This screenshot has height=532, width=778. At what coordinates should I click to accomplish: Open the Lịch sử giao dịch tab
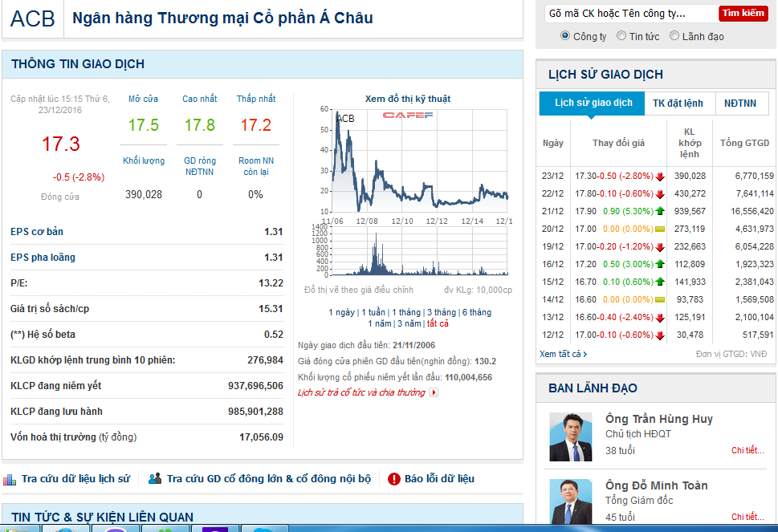tap(592, 104)
